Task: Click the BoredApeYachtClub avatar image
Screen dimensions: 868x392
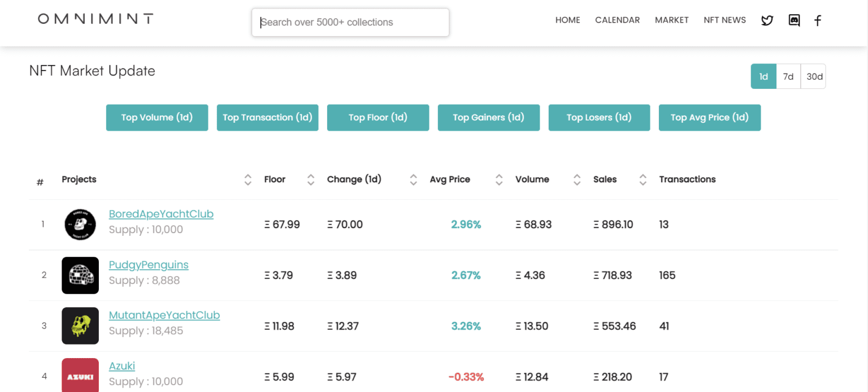Action: tap(80, 225)
